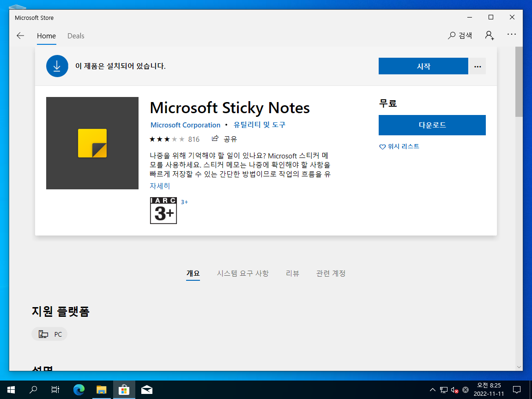Open the Home tab
This screenshot has width=532, height=399.
point(46,36)
